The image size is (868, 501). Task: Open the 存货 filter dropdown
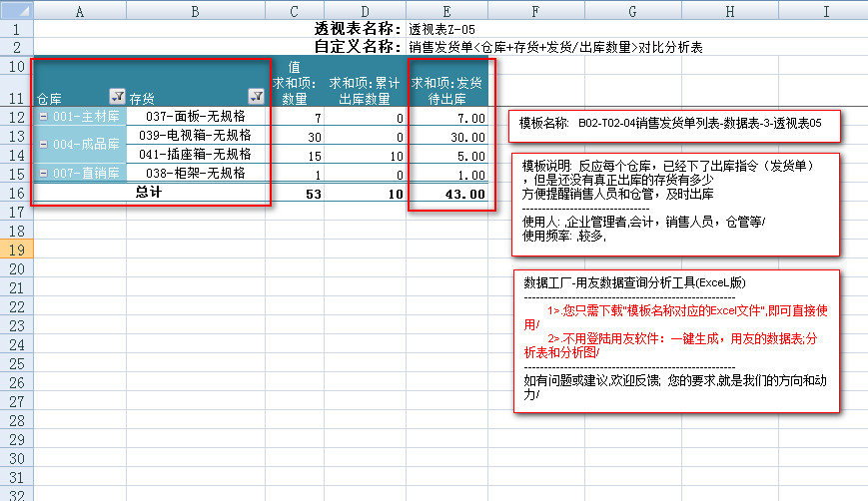click(256, 97)
